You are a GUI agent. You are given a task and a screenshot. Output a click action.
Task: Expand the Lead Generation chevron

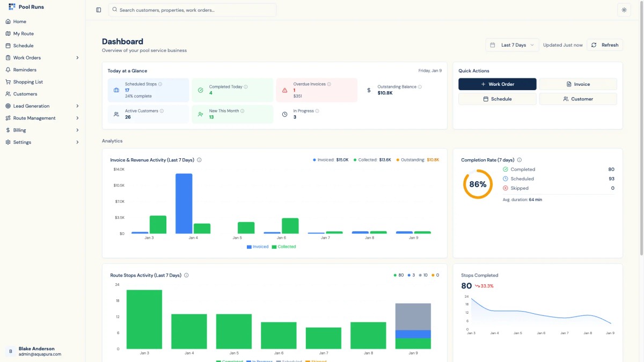(x=77, y=106)
